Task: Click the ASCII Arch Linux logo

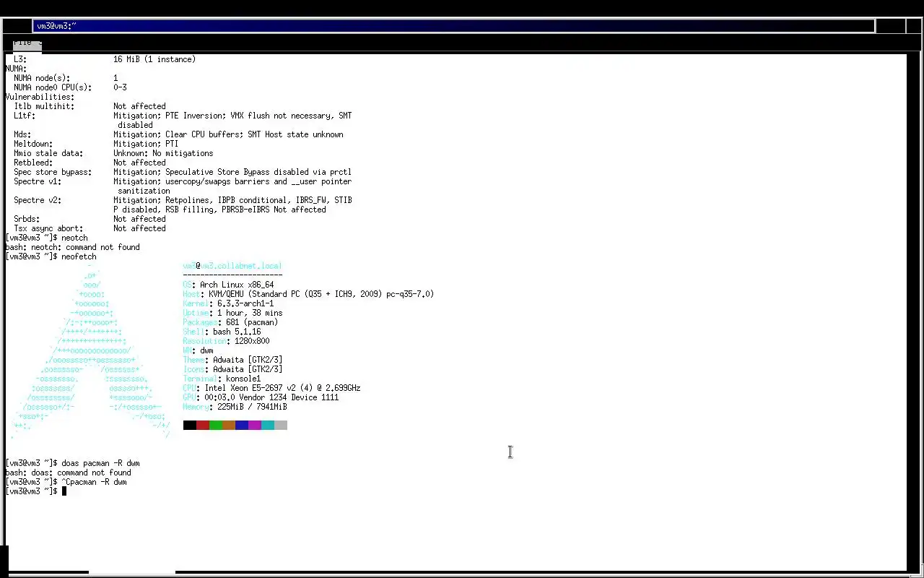Action: pyautogui.click(x=91, y=350)
